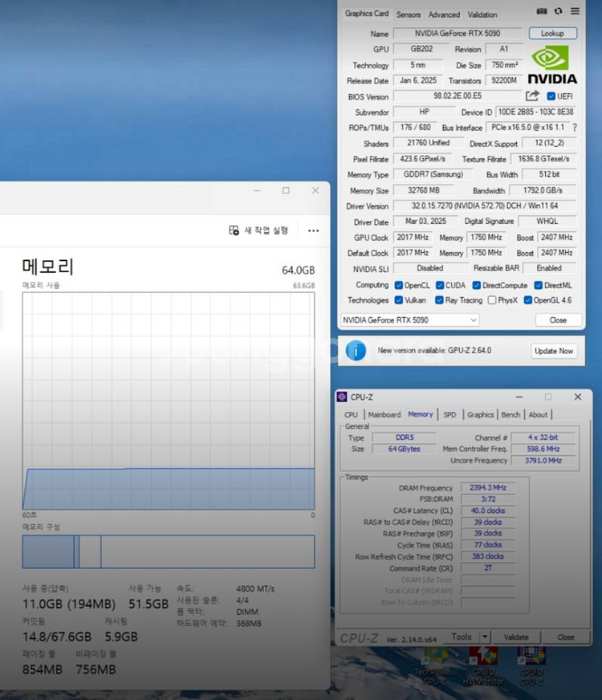Enable the PhysX checkbox
This screenshot has height=700, width=602.
[x=492, y=300]
